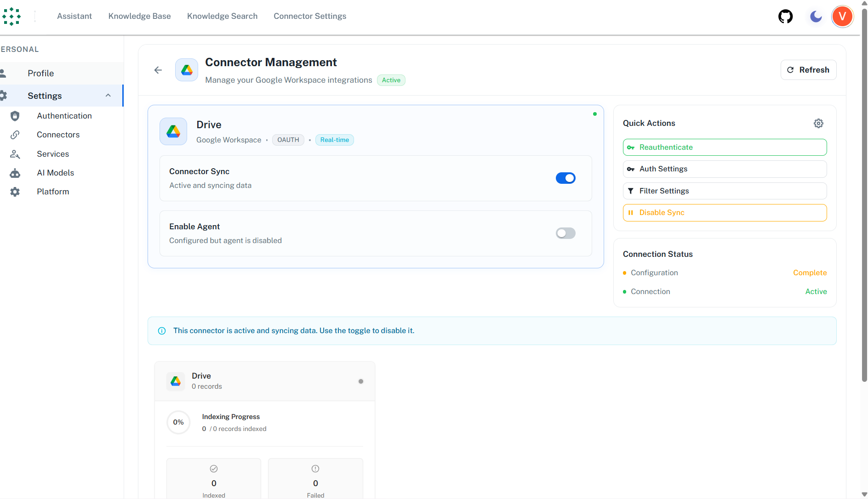Screen dimensions: 868x499
Task: Select Disable Sync in Quick Actions
Action: pyautogui.click(x=725, y=212)
